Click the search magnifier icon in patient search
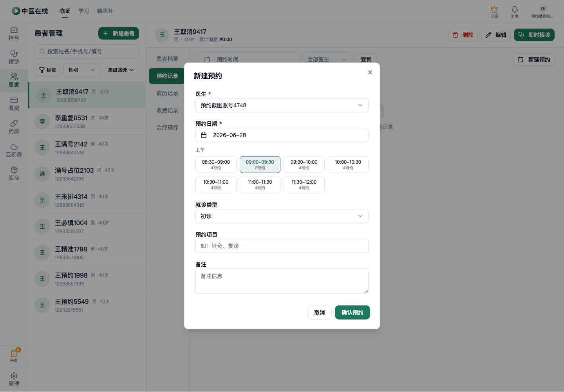This screenshot has width=564, height=392. point(42,51)
